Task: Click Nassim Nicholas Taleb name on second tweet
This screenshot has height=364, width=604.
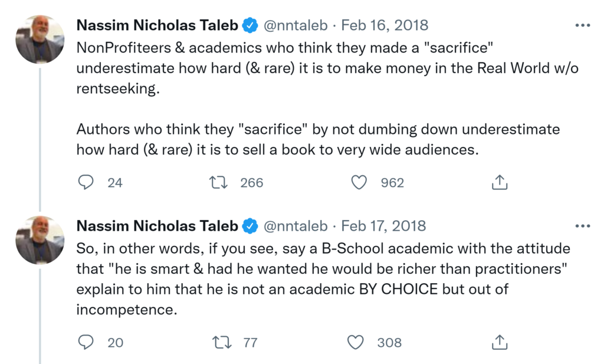Action: (157, 226)
